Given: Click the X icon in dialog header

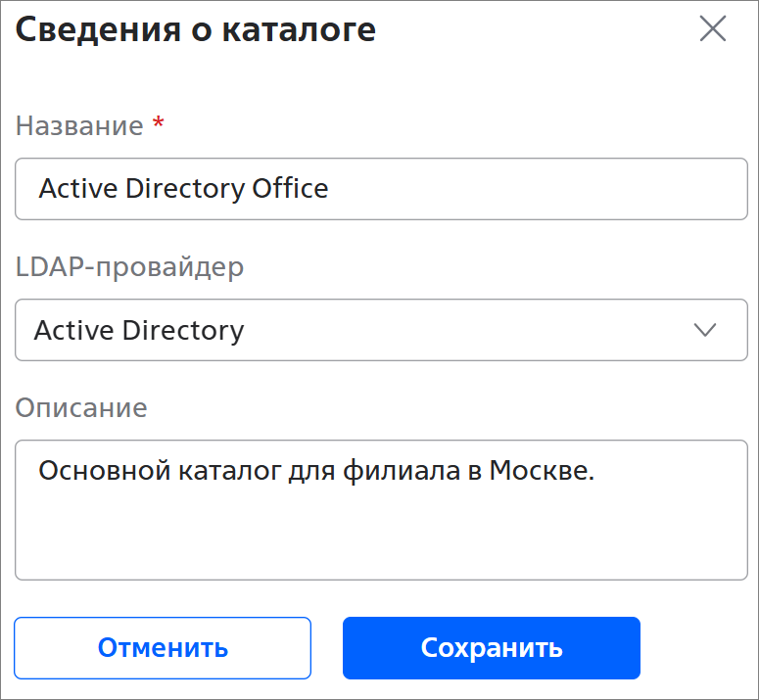Looking at the screenshot, I should click(x=713, y=28).
